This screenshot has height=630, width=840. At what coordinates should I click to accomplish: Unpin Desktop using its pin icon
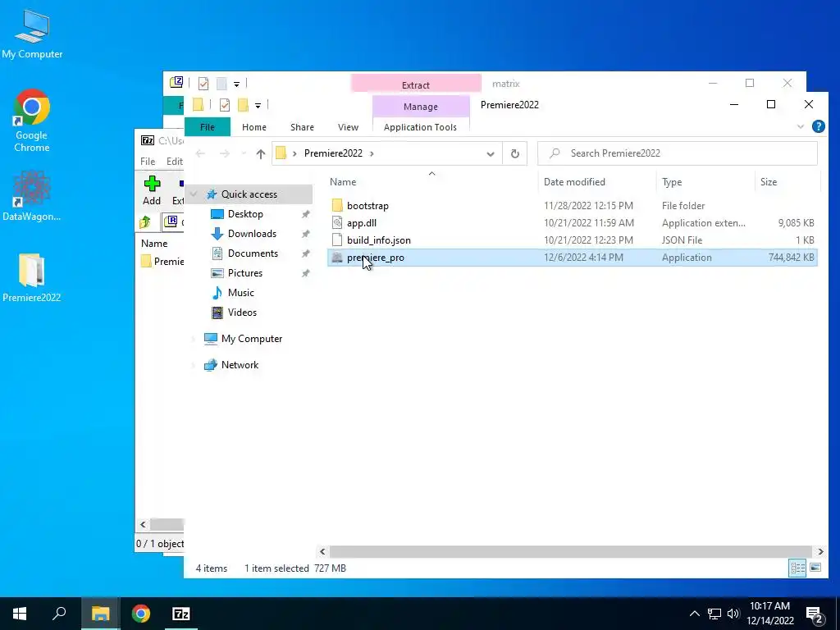click(305, 214)
